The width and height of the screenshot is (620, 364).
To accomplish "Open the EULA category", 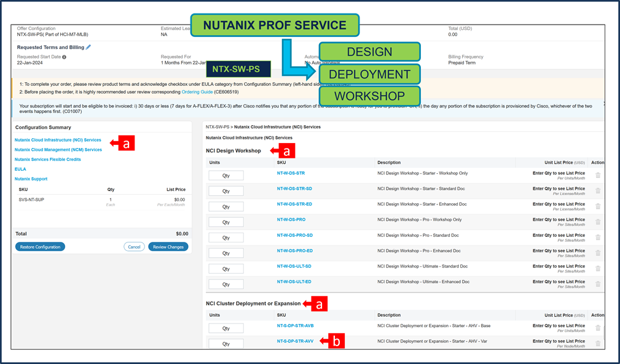I will point(20,169).
